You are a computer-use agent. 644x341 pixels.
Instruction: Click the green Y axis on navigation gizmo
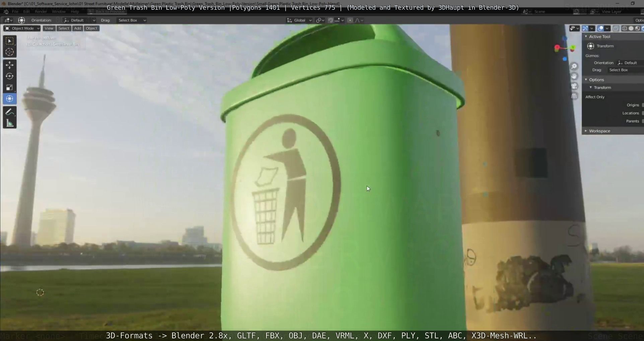[x=573, y=48]
